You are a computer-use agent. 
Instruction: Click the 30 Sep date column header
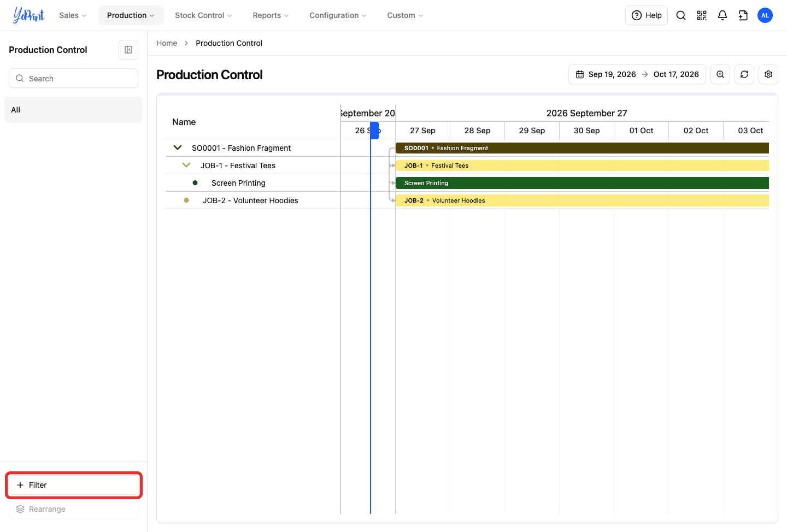click(x=586, y=131)
